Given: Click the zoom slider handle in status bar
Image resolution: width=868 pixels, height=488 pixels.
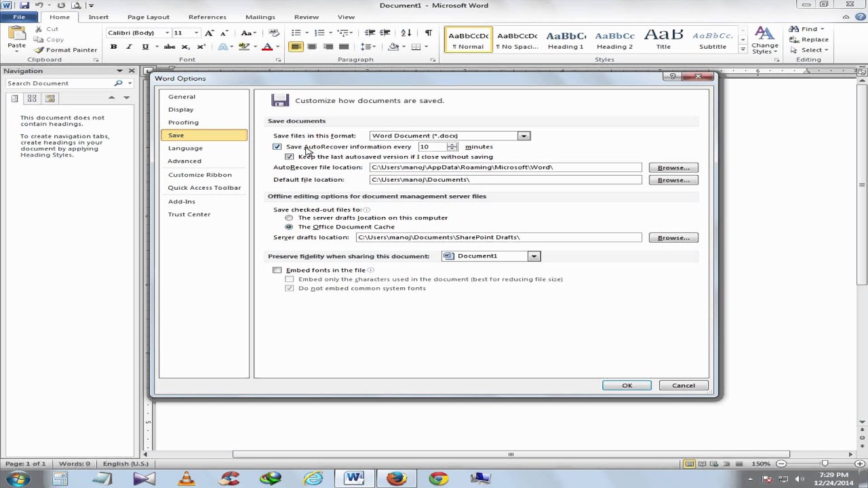Looking at the screenshot, I should (x=825, y=464).
